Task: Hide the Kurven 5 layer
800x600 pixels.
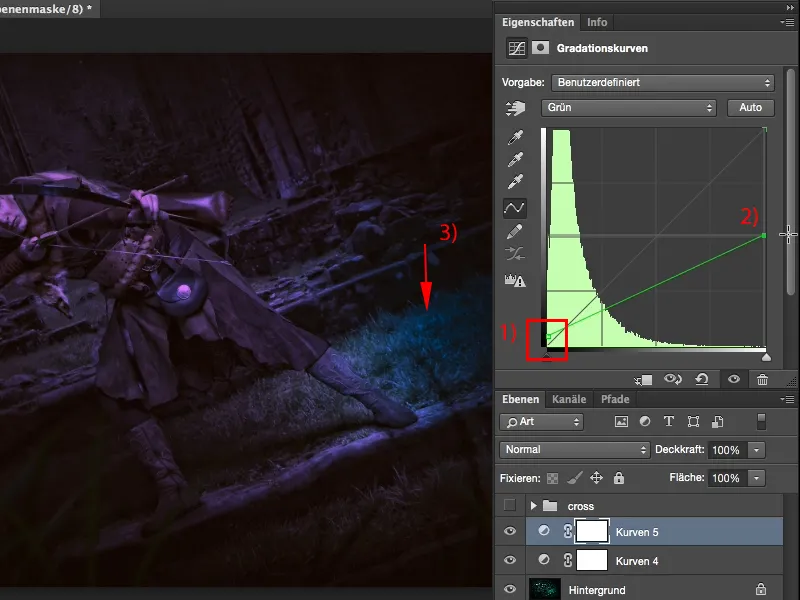Action: click(x=509, y=531)
